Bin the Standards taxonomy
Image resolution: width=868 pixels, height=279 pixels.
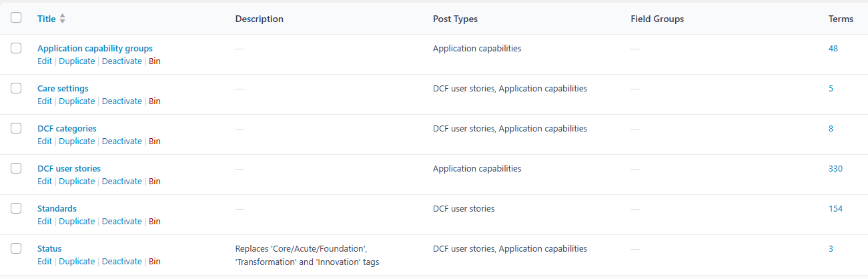click(x=154, y=222)
